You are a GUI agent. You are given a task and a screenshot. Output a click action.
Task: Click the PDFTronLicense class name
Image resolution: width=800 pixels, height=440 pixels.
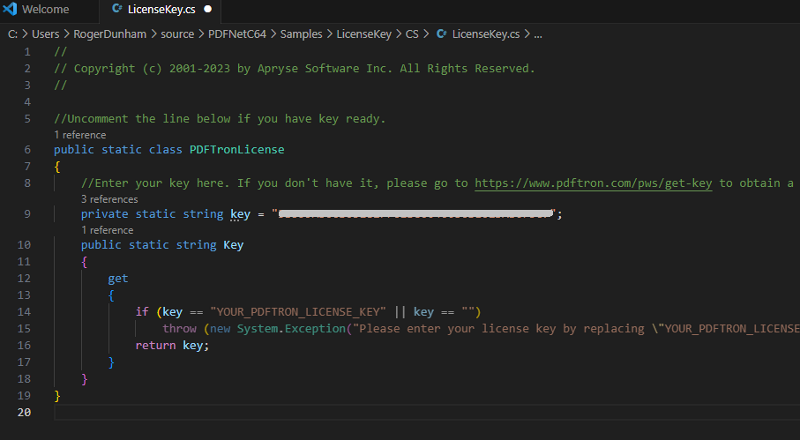[x=237, y=150]
